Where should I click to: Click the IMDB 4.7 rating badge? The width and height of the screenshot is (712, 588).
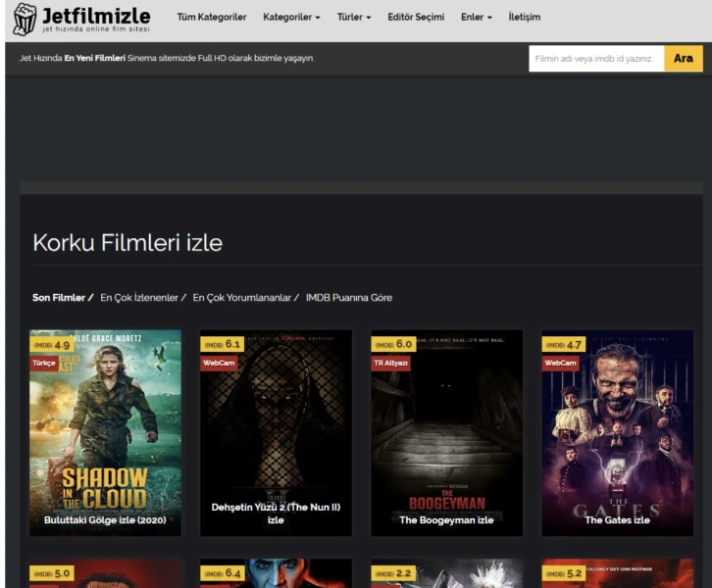(563, 345)
